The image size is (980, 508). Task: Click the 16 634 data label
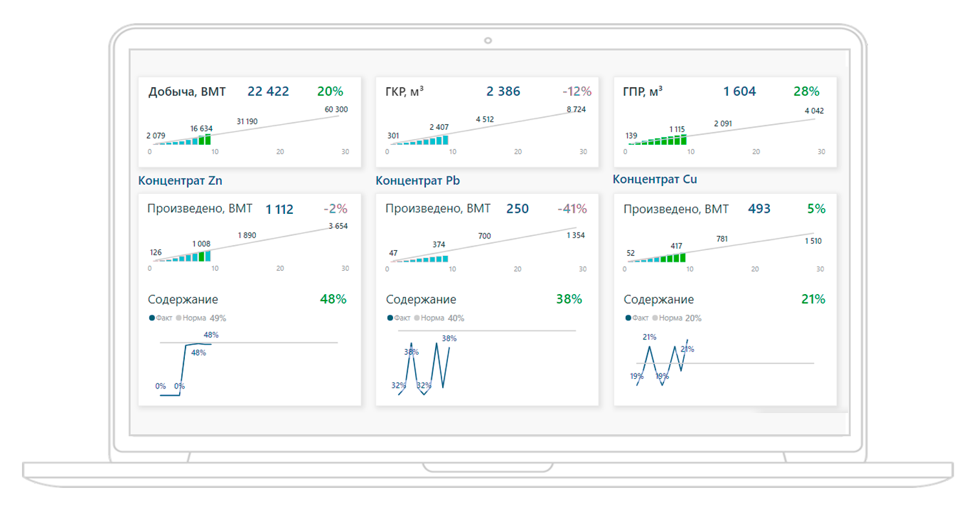point(201,128)
